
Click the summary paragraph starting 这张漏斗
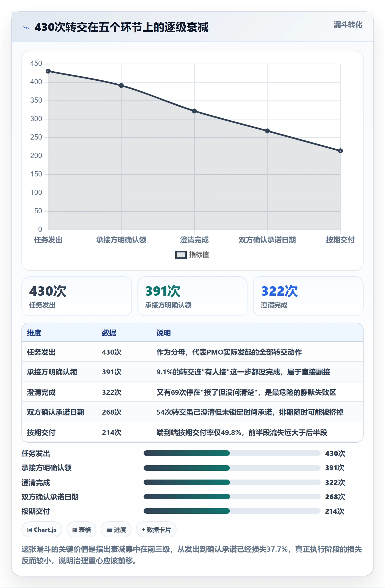[192, 555]
